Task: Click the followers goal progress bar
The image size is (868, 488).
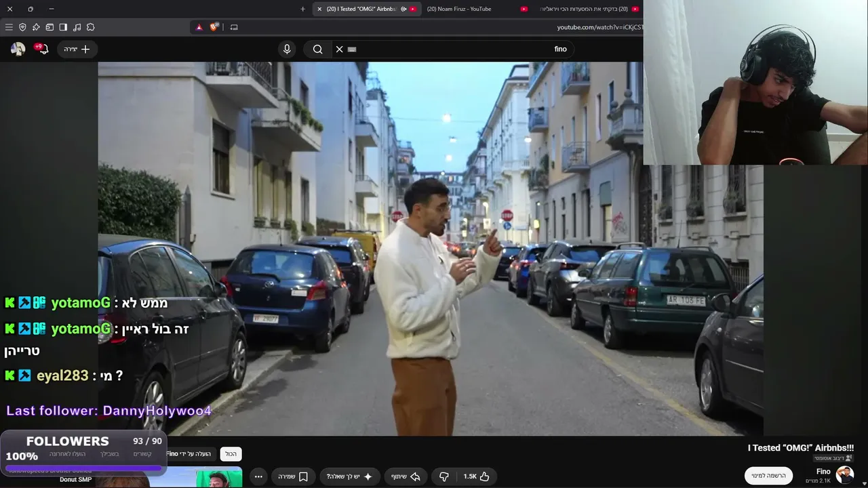Action: pyautogui.click(x=83, y=467)
